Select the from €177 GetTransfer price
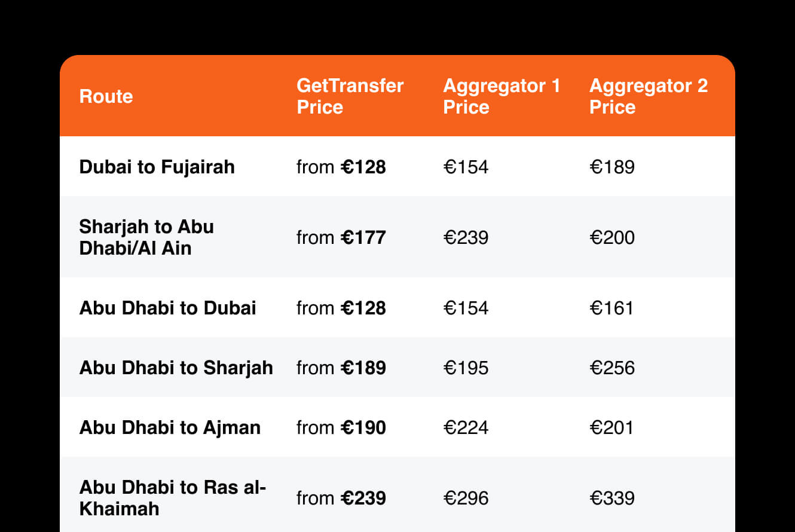 click(341, 237)
